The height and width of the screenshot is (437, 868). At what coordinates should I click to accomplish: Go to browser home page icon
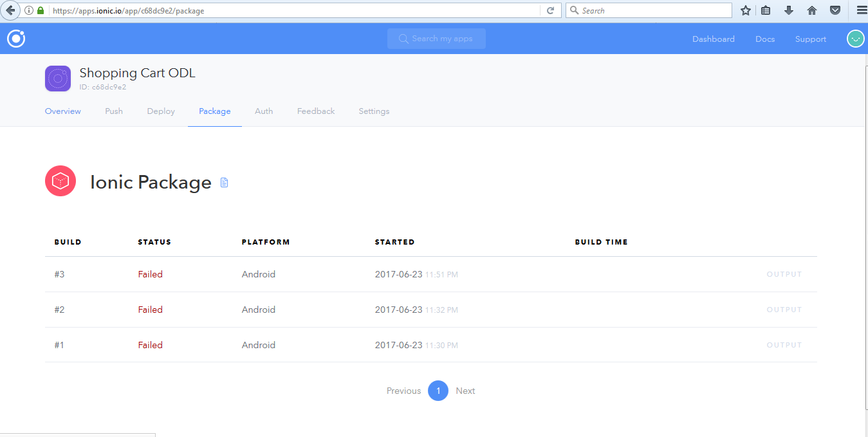(x=812, y=10)
